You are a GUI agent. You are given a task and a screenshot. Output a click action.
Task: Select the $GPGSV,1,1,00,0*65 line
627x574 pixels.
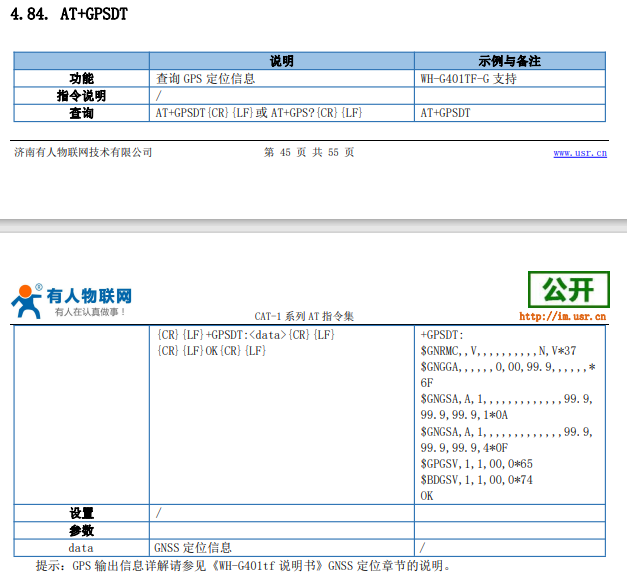pyautogui.click(x=476, y=464)
